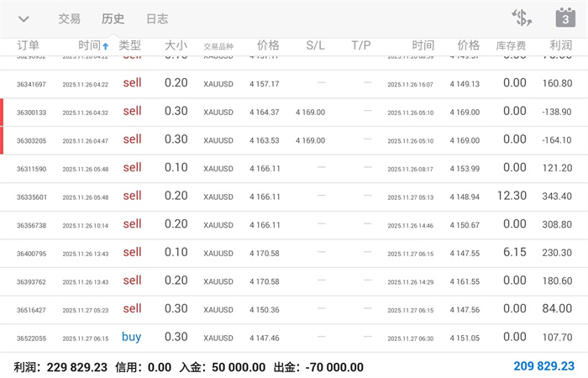Select order 36400795 row
Image resolution: width=588 pixels, height=378 pixels.
pyautogui.click(x=294, y=254)
